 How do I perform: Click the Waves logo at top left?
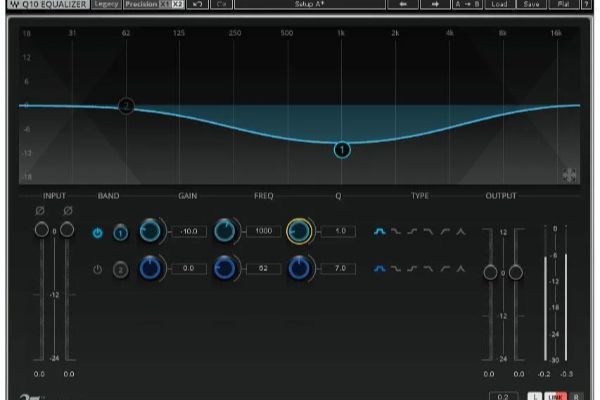(15, 4)
